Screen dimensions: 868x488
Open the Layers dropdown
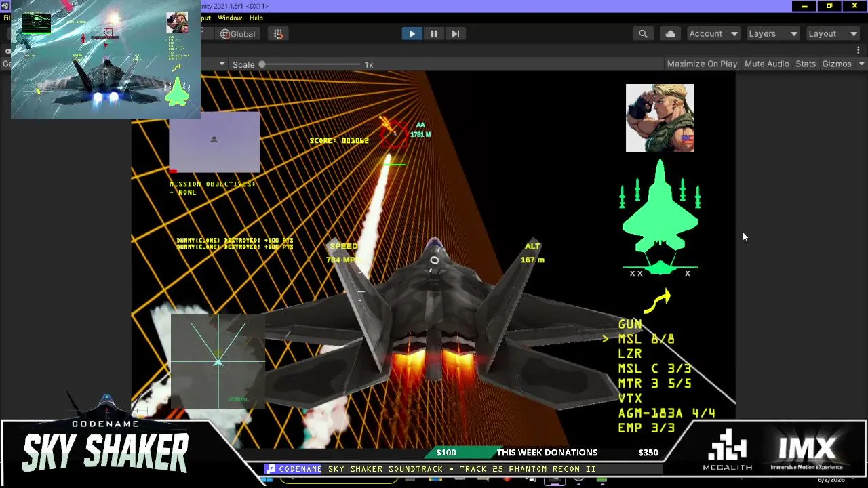pos(772,34)
